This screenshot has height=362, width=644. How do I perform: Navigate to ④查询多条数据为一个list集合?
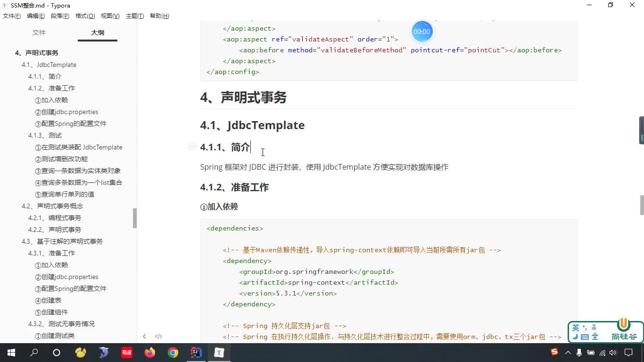[x=79, y=182]
